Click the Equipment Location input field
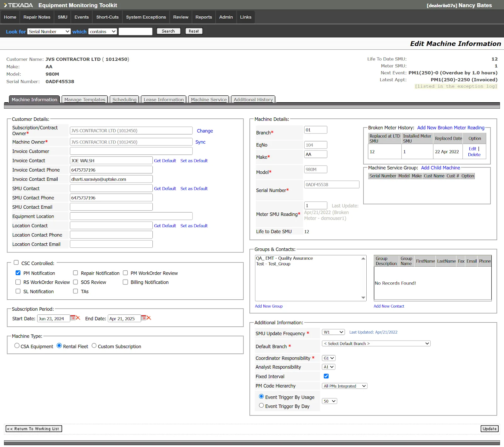Viewport: 504px width, 447px height. 131,216
